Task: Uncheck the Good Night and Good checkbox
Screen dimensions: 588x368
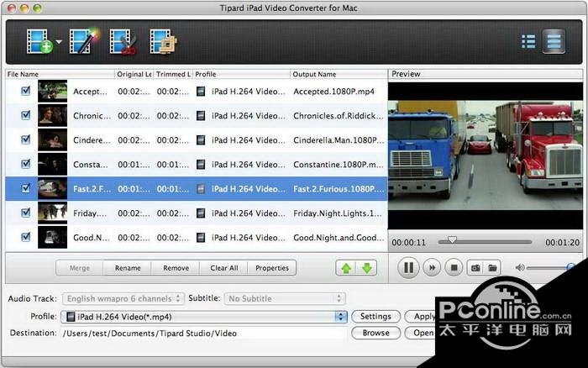Action: pos(25,237)
